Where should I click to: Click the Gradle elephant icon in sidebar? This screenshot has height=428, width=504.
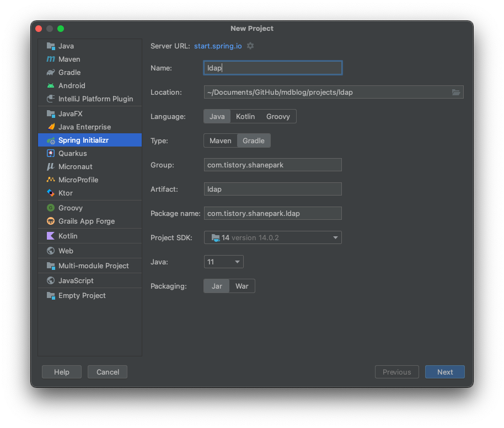point(51,72)
